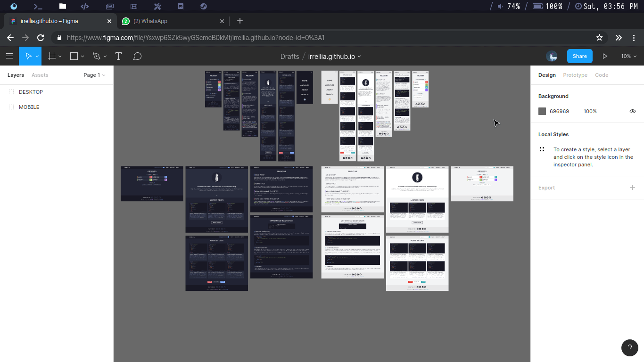Open the zoom level dropdown
The width and height of the screenshot is (644, 362).
click(628, 56)
